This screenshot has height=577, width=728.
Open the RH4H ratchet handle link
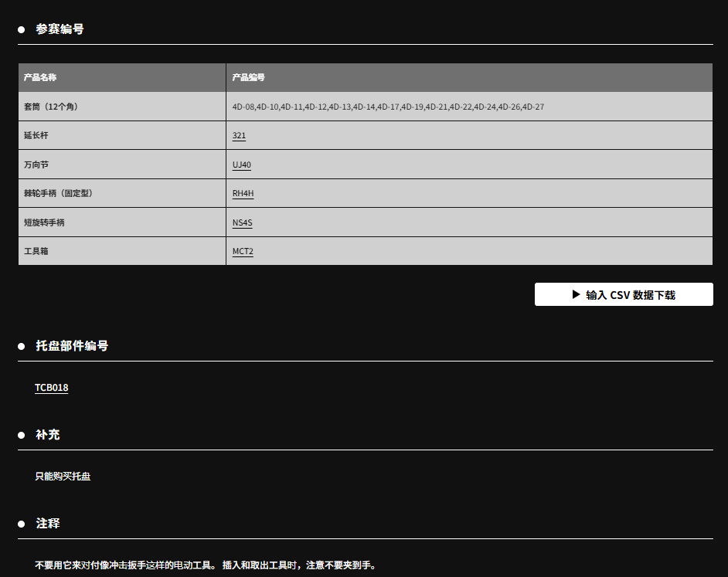(243, 194)
